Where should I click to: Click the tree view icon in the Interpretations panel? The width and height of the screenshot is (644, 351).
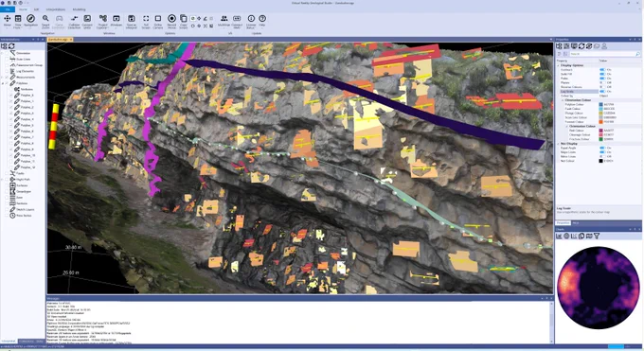tap(4, 46)
